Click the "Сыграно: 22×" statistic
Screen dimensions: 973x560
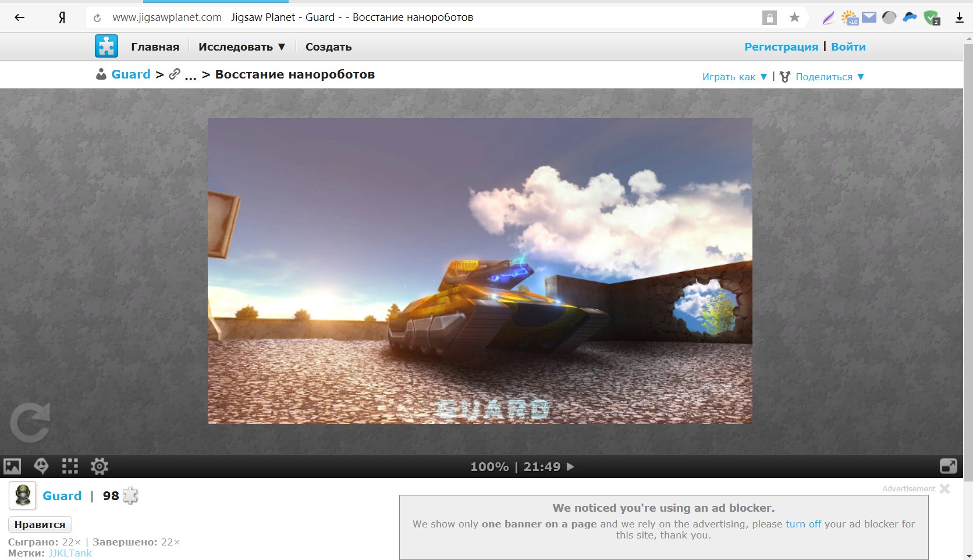(x=45, y=542)
